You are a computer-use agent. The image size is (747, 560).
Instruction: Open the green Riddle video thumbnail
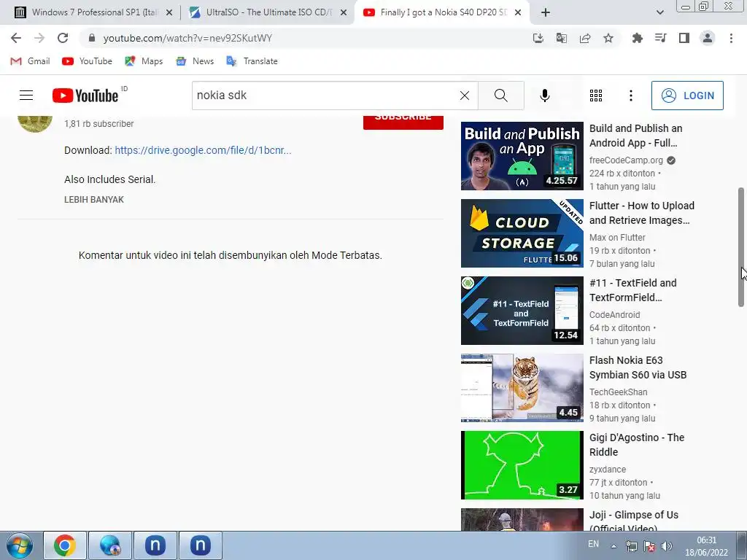522,465
